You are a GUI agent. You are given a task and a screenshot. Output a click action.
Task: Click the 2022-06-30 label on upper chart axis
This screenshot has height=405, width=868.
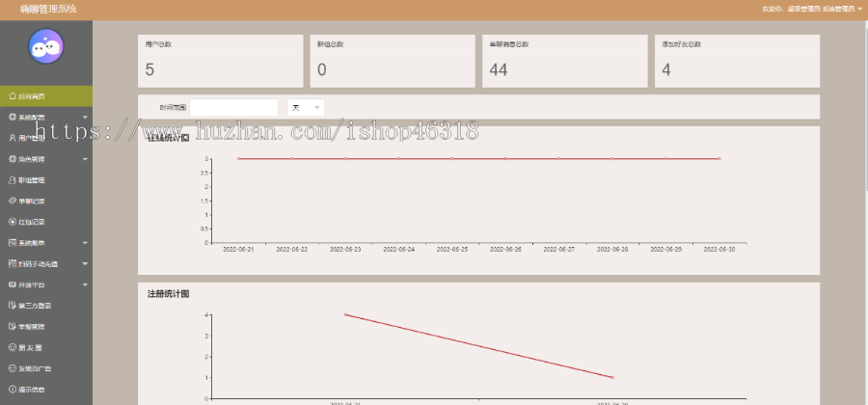[x=719, y=250]
